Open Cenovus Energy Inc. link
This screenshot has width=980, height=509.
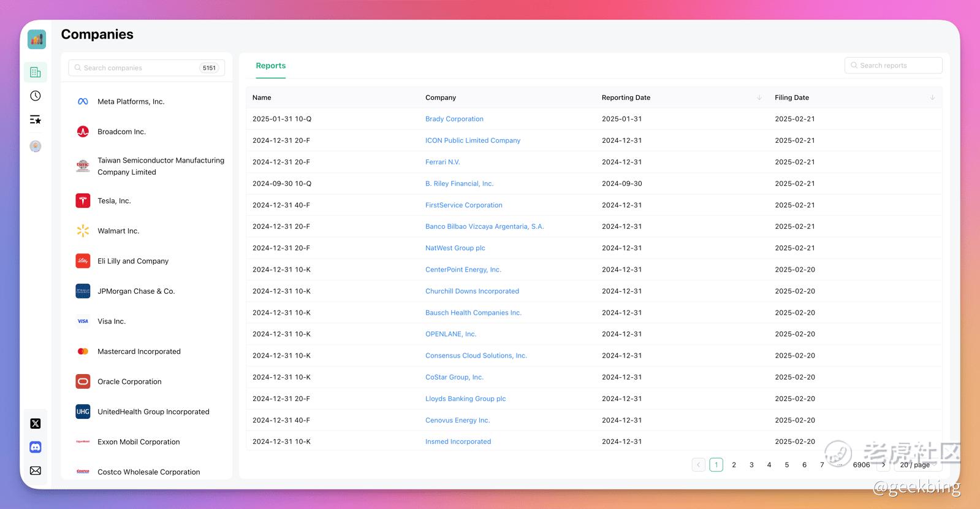[x=457, y=420]
